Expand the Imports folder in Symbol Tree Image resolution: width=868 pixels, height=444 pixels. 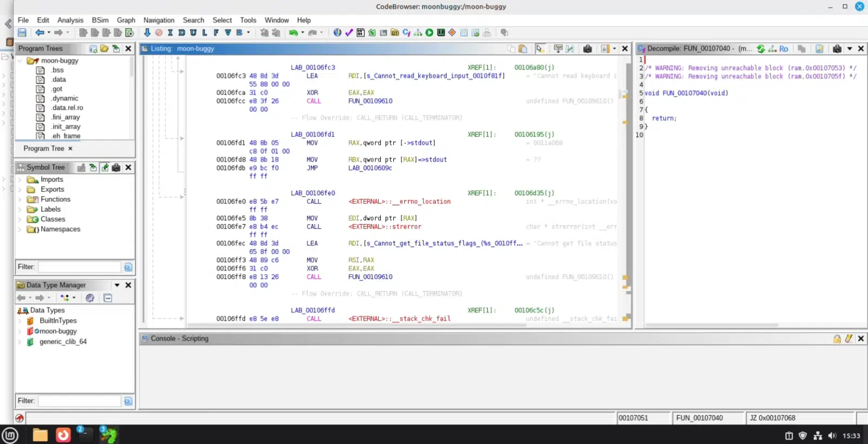[20, 180]
